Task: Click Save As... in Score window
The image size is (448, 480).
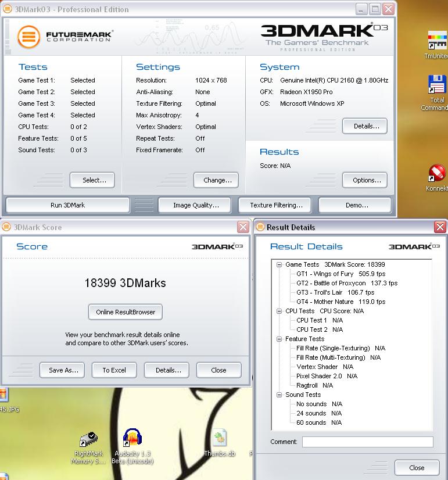Action: (62, 370)
